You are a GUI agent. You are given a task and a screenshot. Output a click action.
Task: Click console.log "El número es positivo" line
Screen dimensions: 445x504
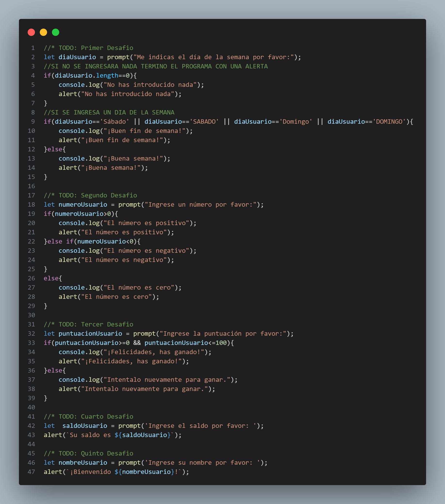[x=128, y=223]
